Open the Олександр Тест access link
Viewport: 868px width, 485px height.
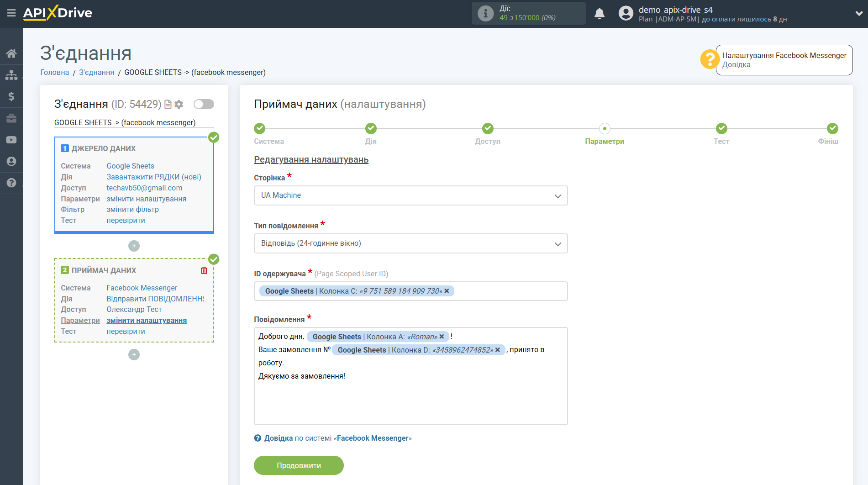coord(134,309)
